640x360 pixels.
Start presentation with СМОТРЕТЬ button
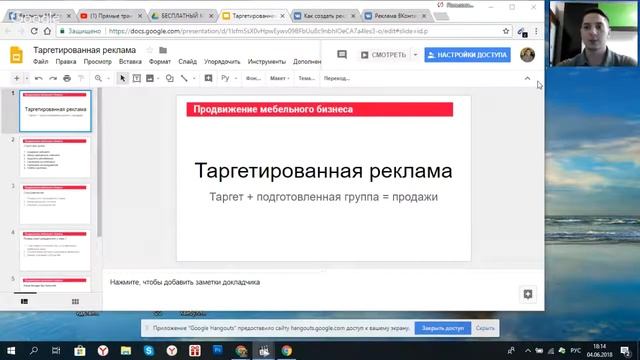[x=383, y=55]
